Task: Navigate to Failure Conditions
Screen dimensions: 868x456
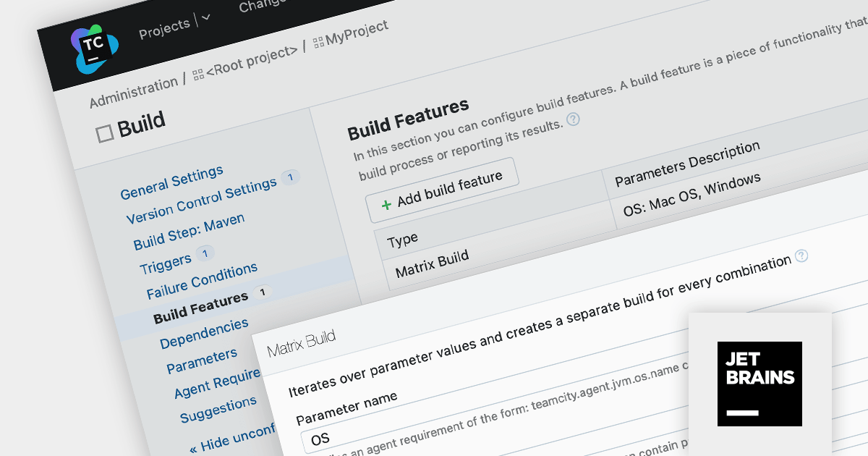Action: [x=202, y=280]
